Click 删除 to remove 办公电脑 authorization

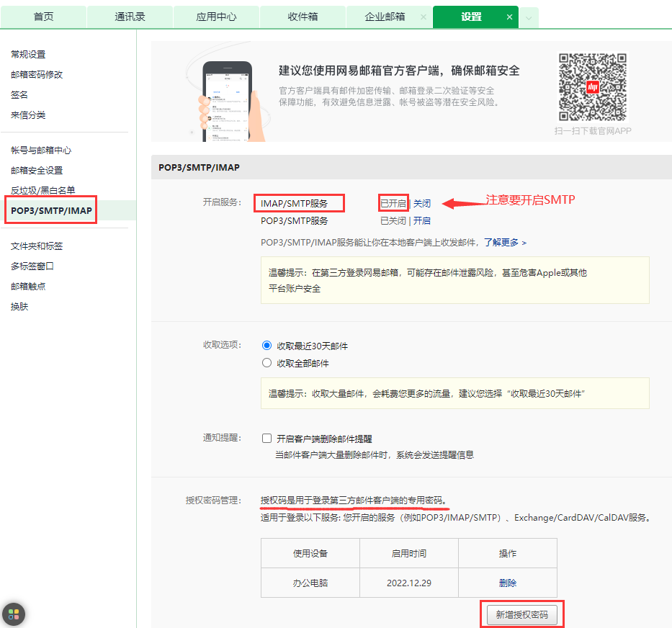[508, 582]
